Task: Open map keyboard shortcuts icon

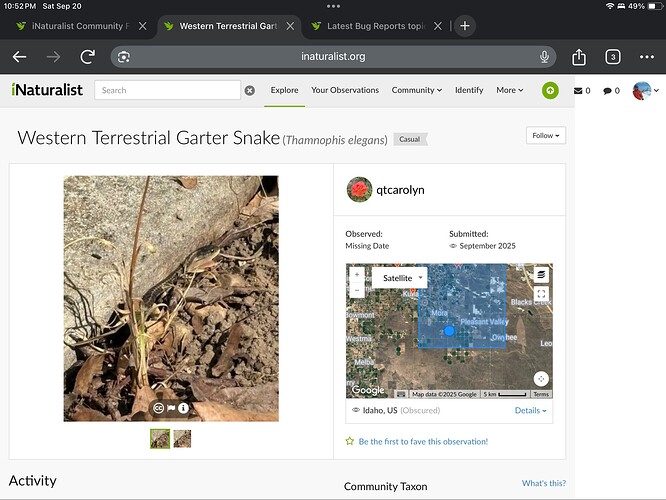Action: point(401,394)
